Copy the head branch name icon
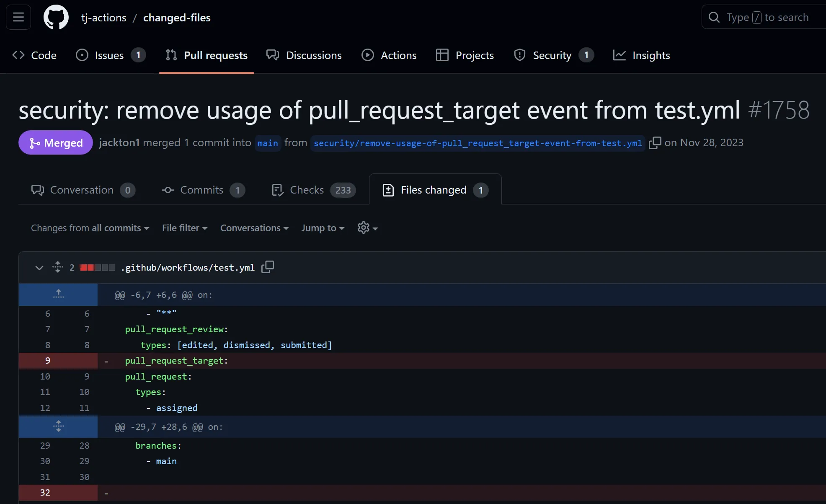826x504 pixels. pyautogui.click(x=655, y=143)
